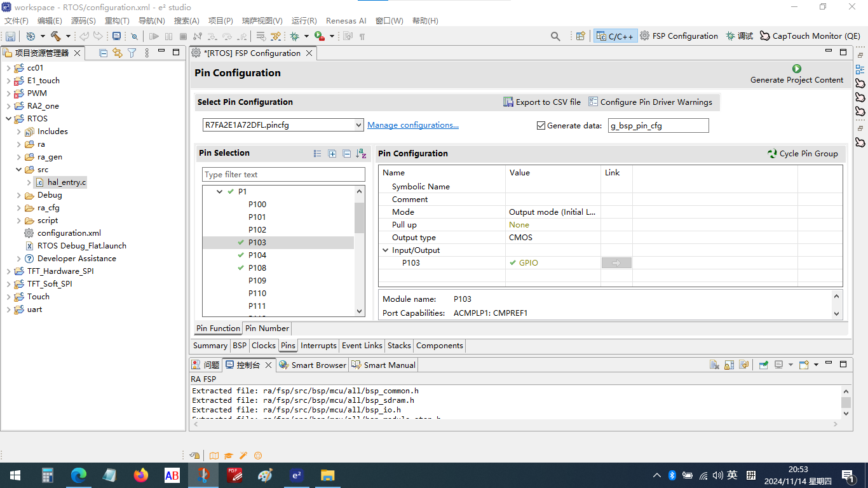Click the console Clear Console icon

714,365
